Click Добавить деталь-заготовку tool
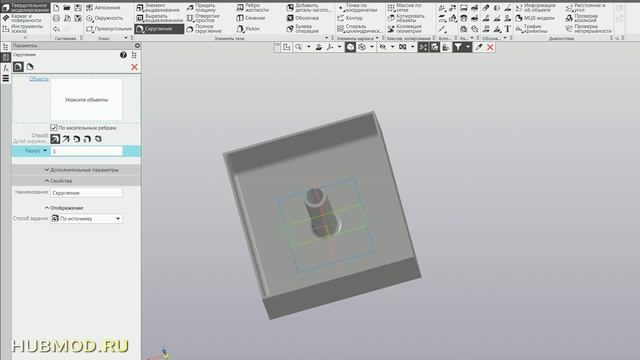Image resolution: width=640 pixels, height=360 pixels. point(309,7)
